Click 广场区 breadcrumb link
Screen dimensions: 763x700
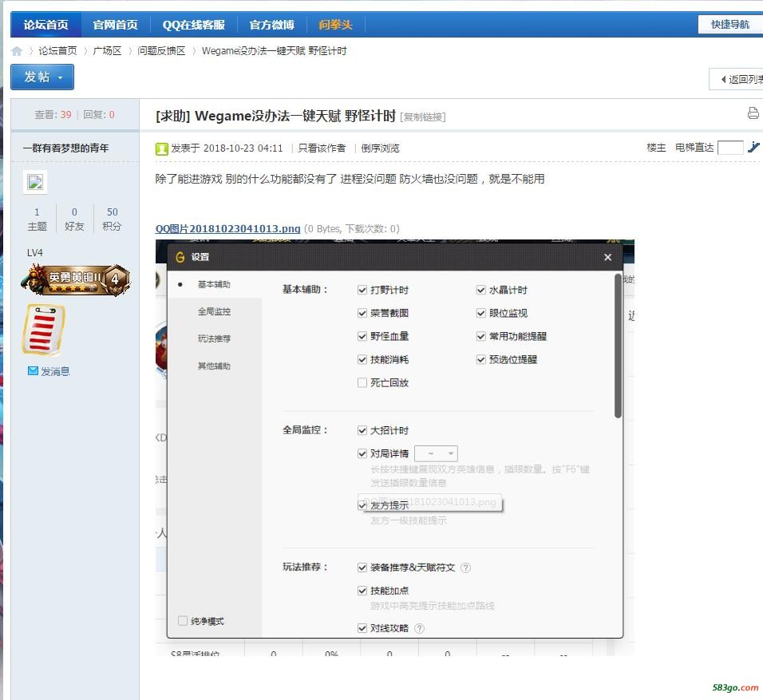pos(107,51)
